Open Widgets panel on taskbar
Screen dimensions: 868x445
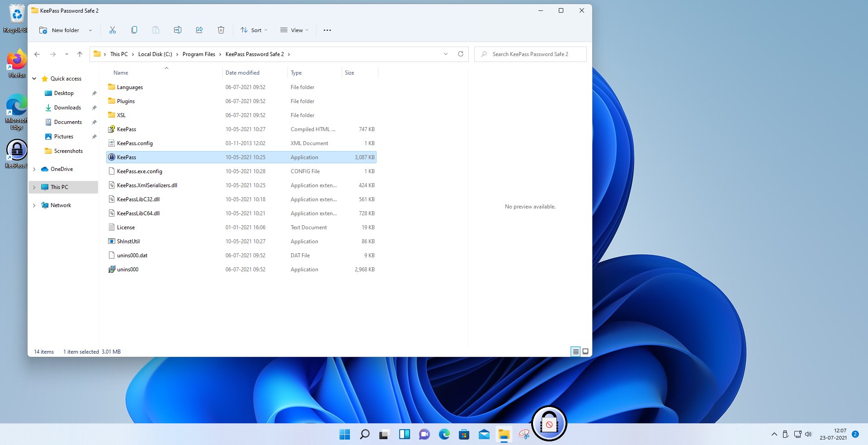pos(404,435)
